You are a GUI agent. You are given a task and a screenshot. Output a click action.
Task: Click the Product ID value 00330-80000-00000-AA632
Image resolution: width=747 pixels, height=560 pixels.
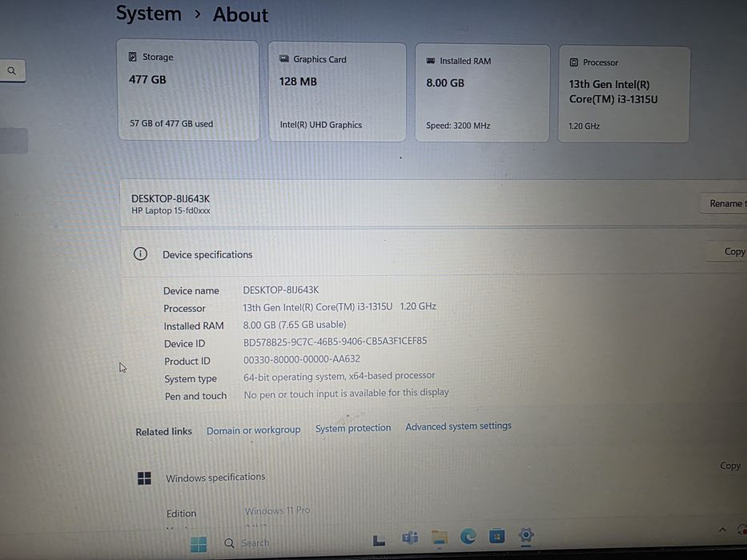coord(302,359)
